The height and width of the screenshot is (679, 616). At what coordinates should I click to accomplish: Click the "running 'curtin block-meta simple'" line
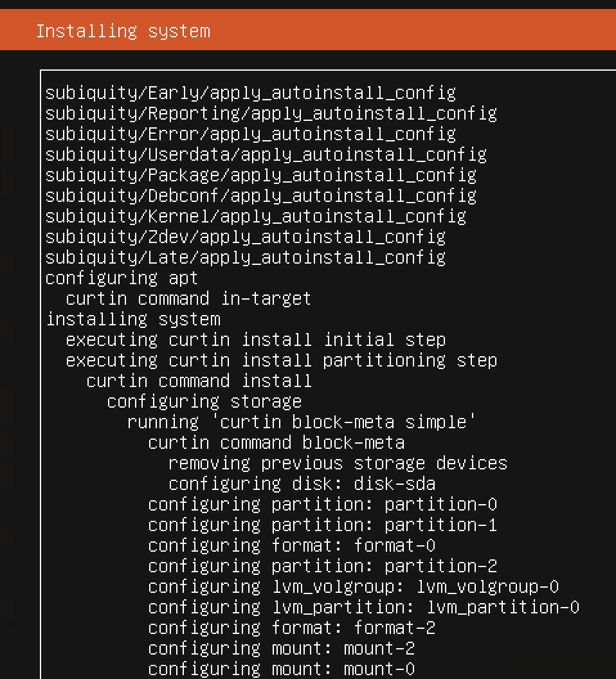(x=302, y=422)
